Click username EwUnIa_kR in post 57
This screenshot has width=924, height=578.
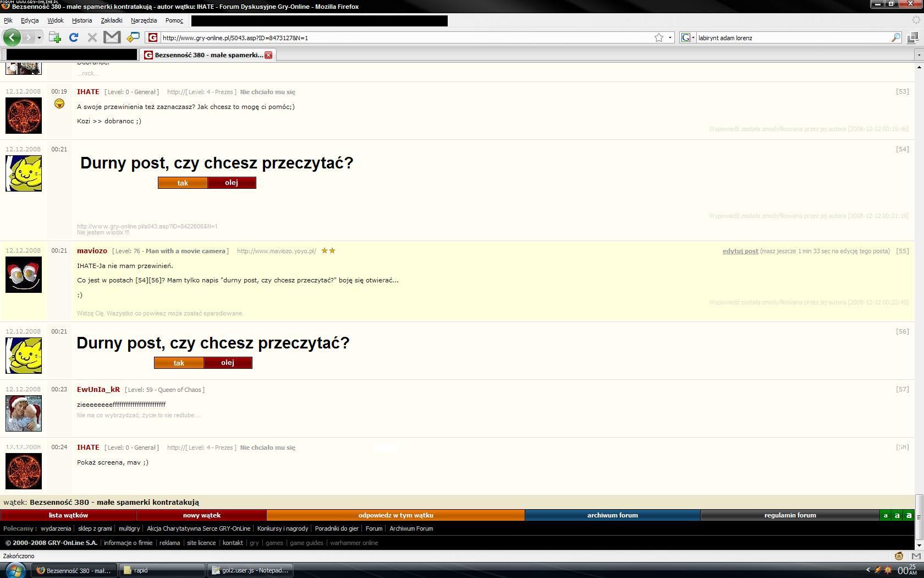(x=98, y=389)
